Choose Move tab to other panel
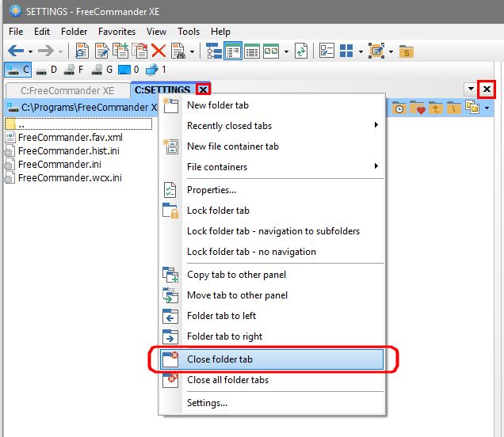Viewport: 504px width, 437px height. pyautogui.click(x=272, y=295)
